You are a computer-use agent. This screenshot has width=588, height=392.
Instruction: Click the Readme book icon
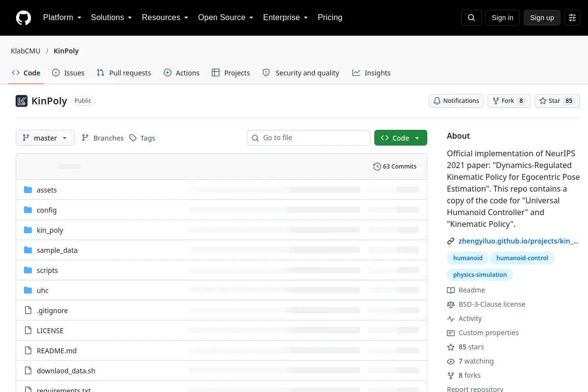pos(451,290)
